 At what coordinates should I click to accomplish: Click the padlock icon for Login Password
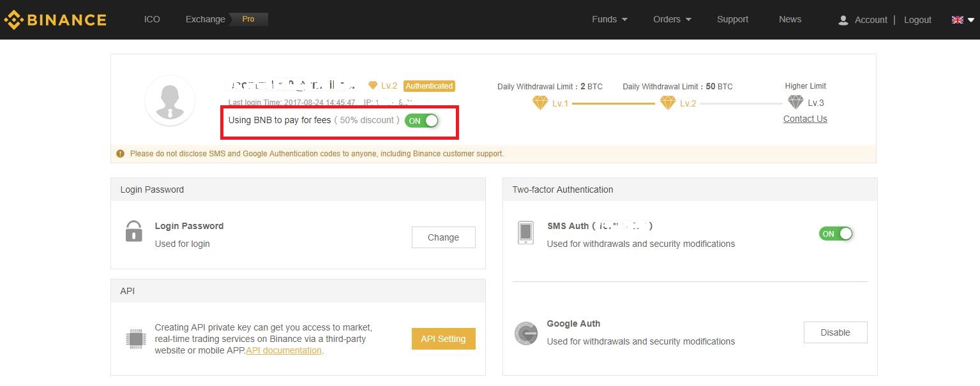coord(133,231)
